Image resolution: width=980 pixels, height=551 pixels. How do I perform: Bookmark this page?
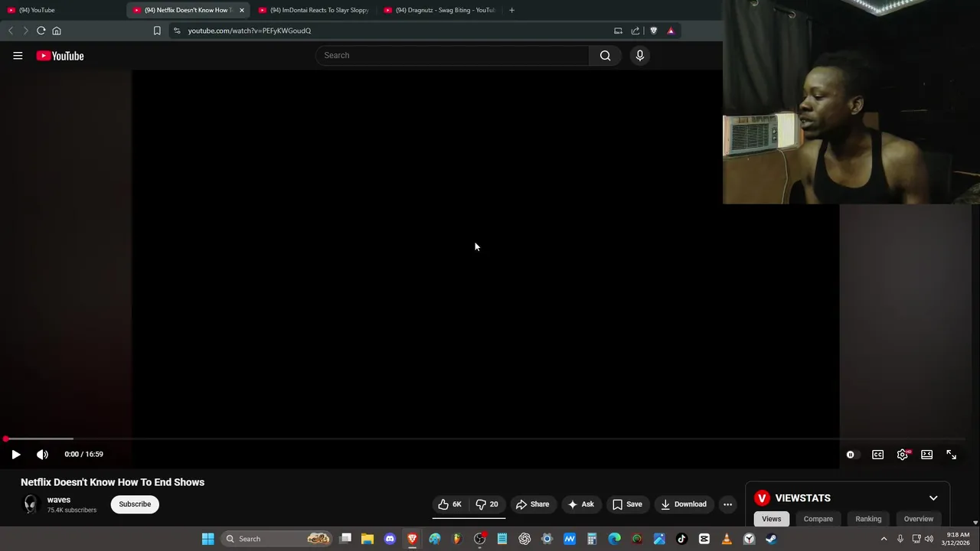(157, 31)
